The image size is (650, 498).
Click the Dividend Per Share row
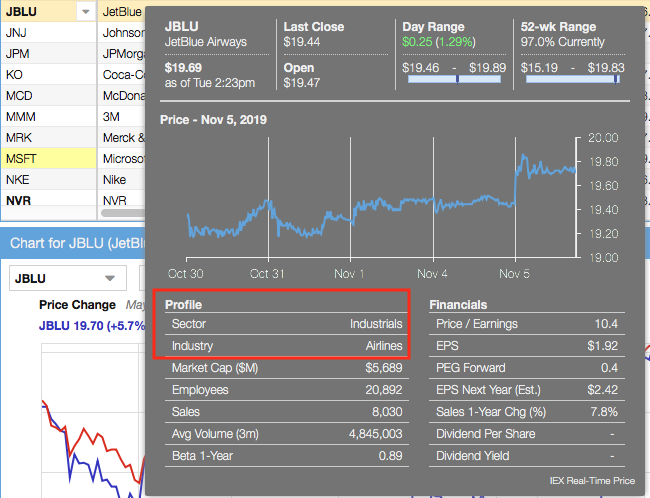[x=527, y=434]
